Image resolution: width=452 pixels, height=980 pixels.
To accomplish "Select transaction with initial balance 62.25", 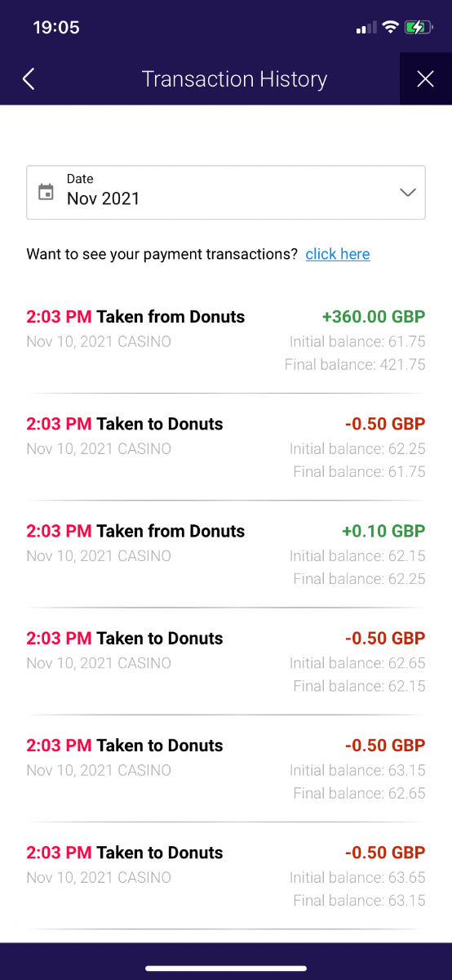I will coord(226,448).
